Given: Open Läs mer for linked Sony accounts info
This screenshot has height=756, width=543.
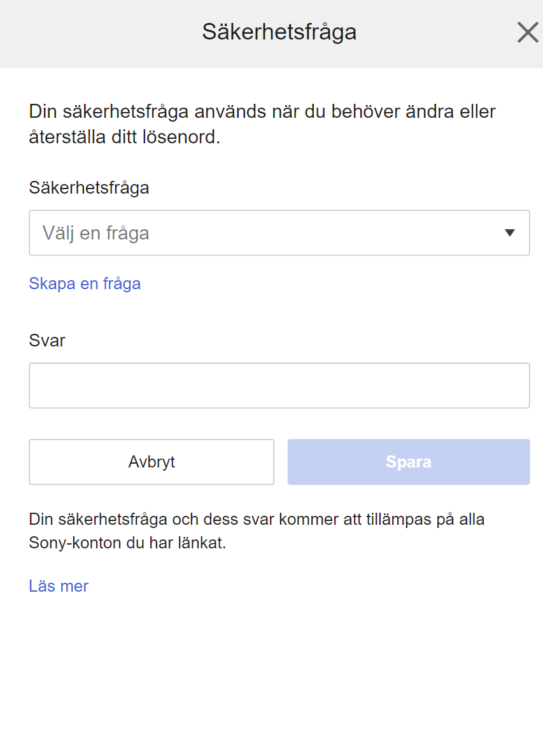Looking at the screenshot, I should pos(58,586).
